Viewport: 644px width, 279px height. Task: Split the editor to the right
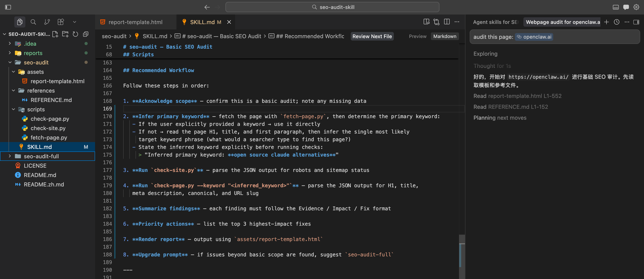coord(447,22)
